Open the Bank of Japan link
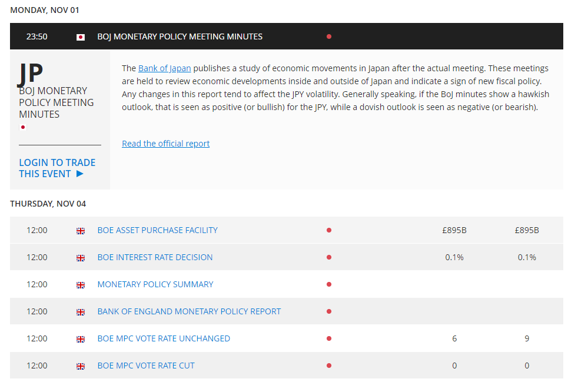 tap(164, 68)
